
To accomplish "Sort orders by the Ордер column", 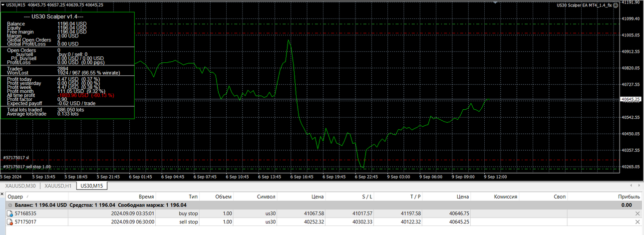I will tap(15, 197).
